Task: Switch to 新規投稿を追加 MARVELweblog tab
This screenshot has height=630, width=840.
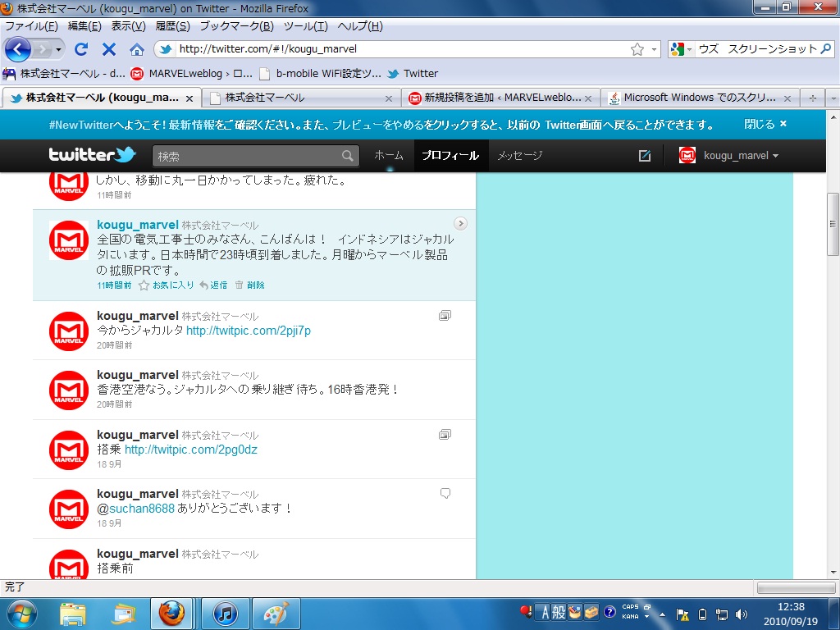Action: pyautogui.click(x=501, y=98)
